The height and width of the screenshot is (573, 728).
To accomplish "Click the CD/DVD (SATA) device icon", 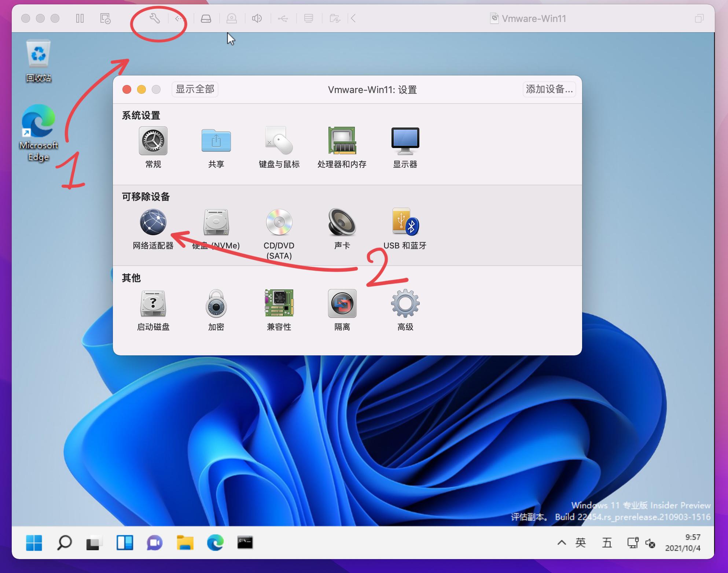I will 279,222.
